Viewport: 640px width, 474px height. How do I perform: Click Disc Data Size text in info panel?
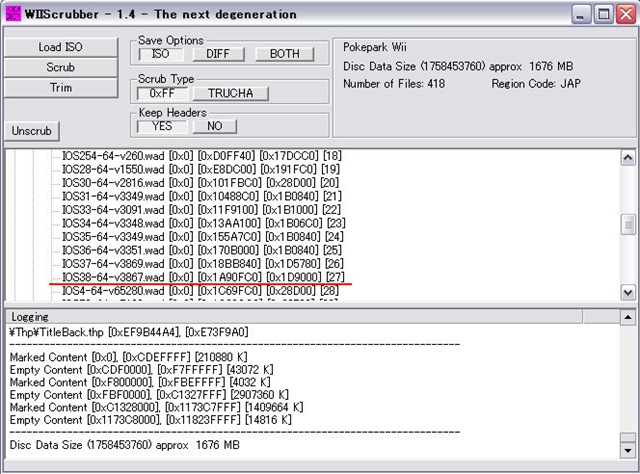(458, 66)
